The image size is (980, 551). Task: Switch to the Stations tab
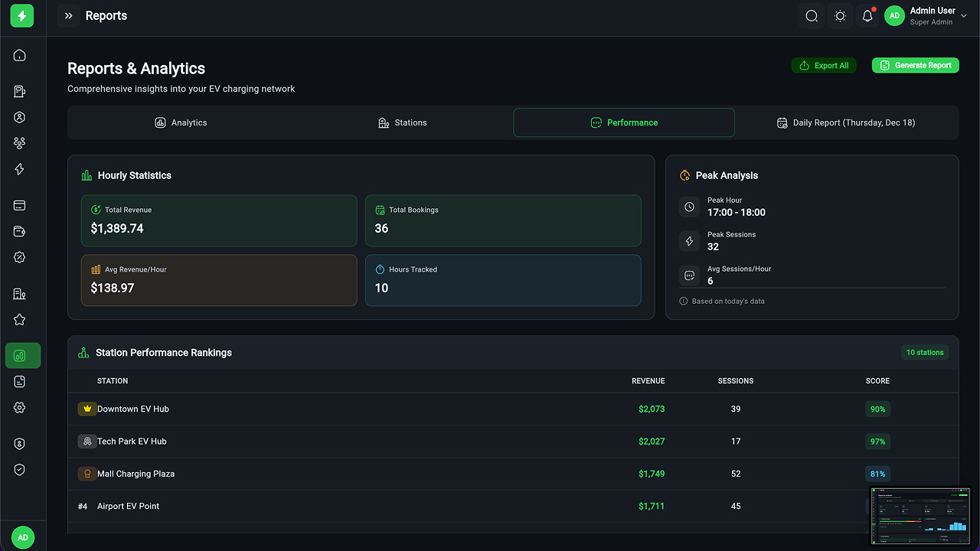(x=403, y=122)
